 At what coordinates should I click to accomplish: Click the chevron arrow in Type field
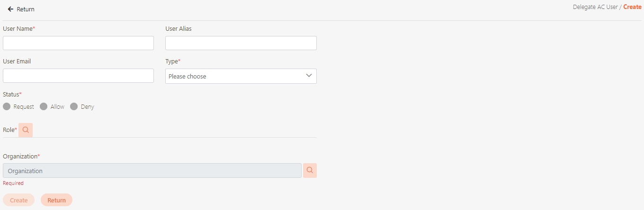(x=309, y=76)
